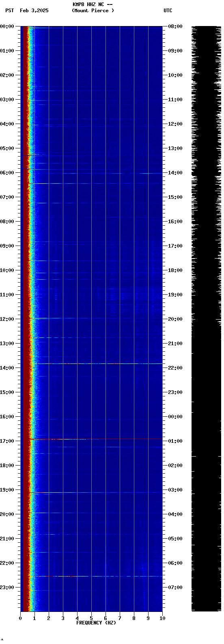Click the bright broadband event line near 13:50 PST

tap(99, 363)
